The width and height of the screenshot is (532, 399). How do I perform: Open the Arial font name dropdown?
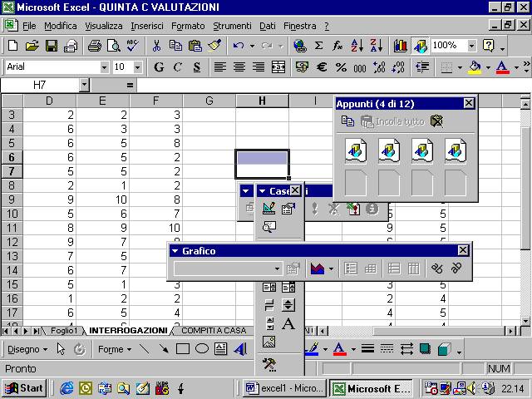[104, 66]
